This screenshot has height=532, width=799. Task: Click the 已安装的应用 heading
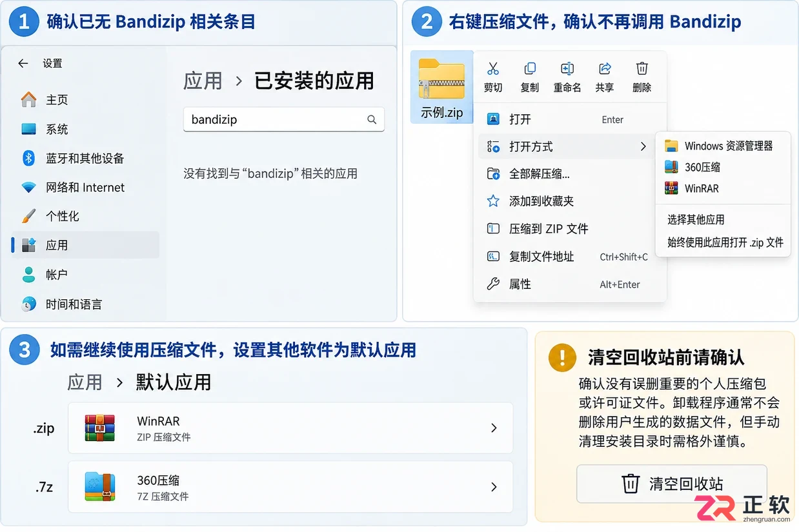click(314, 81)
